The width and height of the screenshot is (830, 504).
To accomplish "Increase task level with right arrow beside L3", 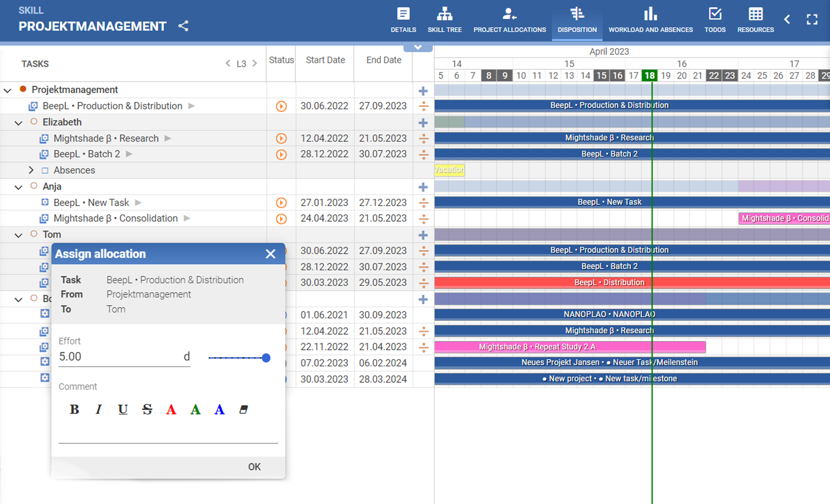I will click(x=255, y=63).
